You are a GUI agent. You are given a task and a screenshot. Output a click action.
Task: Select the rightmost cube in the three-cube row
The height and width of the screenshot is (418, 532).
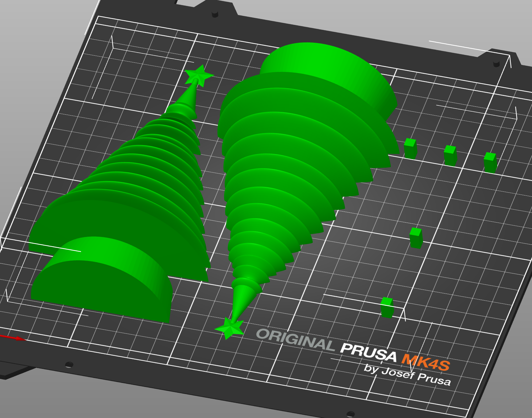tap(490, 163)
